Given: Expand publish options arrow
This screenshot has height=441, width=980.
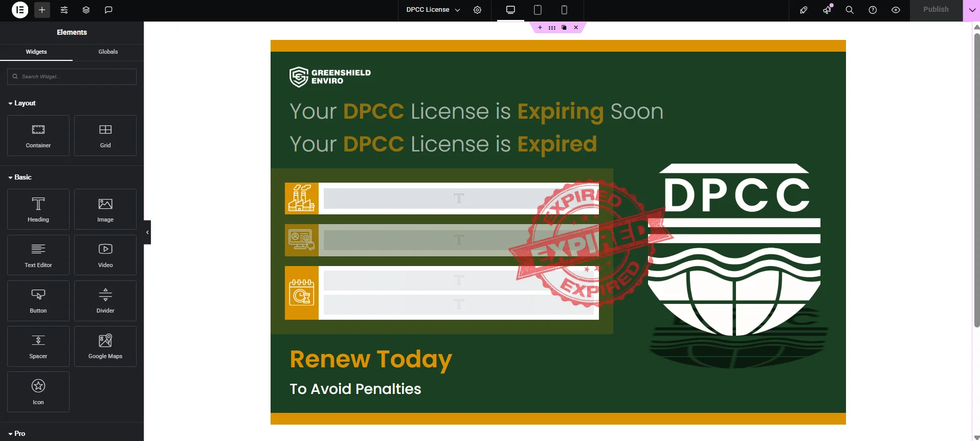Looking at the screenshot, I should [972, 10].
